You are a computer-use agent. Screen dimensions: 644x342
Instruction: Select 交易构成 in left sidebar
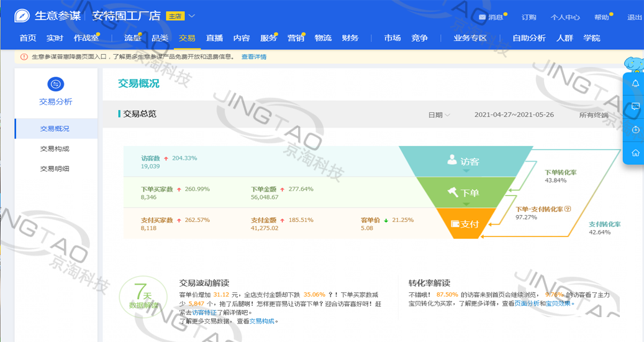click(55, 149)
